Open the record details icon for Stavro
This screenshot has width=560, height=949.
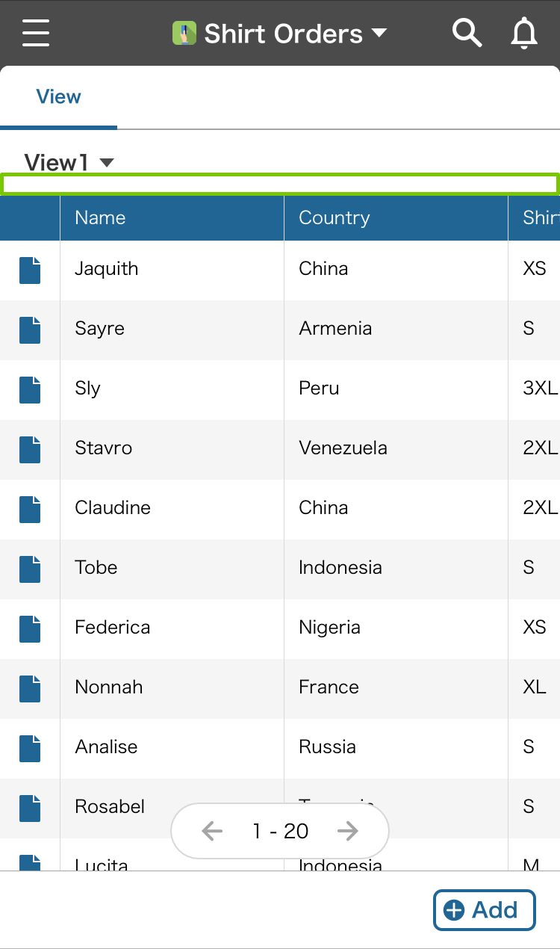tap(30, 449)
